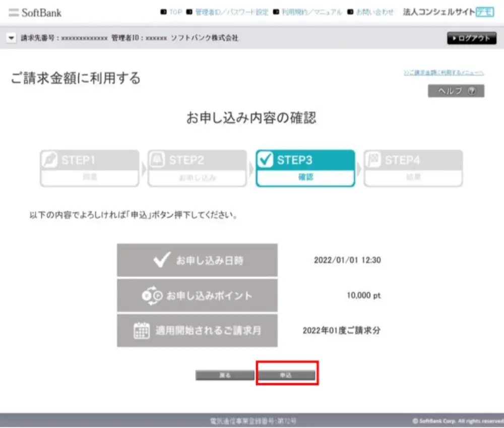Click the calendar icon for 適用開始されるご請求月
This screenshot has height=428, width=504.
(x=142, y=331)
